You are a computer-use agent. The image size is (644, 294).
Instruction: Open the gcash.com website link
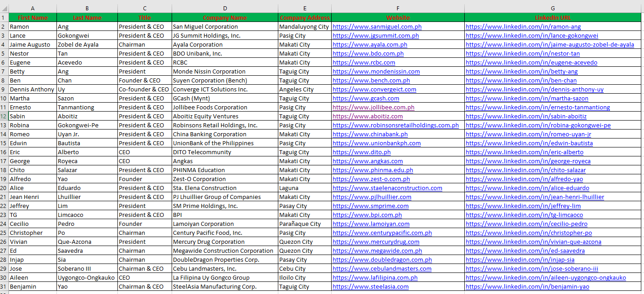click(x=366, y=98)
